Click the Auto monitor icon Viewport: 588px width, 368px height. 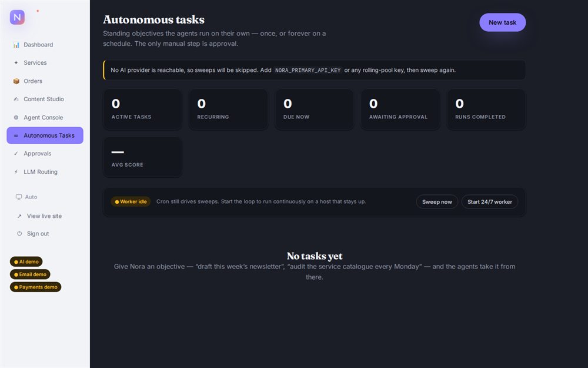coord(19,197)
